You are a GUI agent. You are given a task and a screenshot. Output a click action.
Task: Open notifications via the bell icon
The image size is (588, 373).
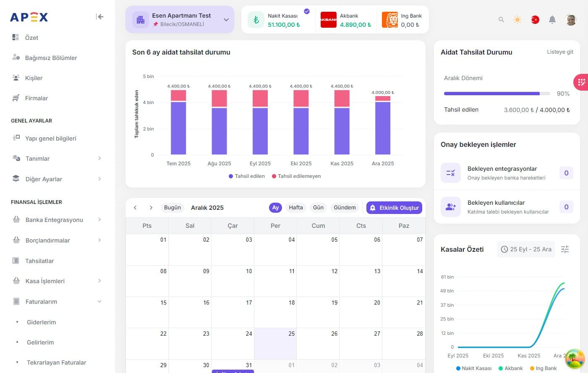coord(552,19)
